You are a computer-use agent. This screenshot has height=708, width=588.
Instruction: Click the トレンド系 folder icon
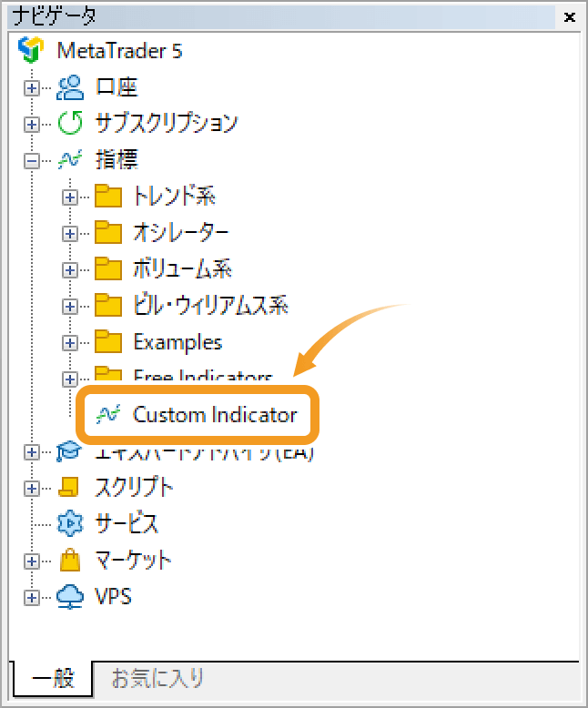[108, 196]
